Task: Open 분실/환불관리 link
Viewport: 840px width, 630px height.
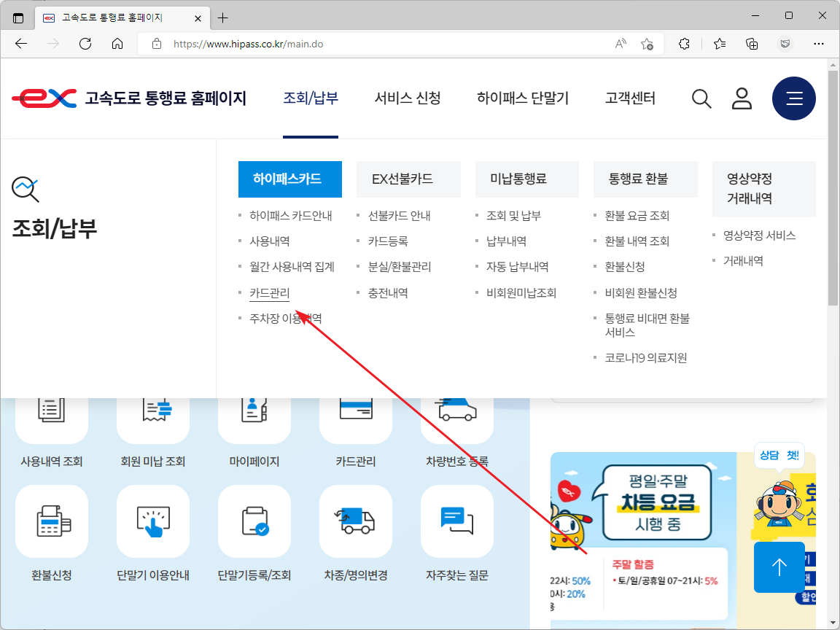Action: (400, 267)
